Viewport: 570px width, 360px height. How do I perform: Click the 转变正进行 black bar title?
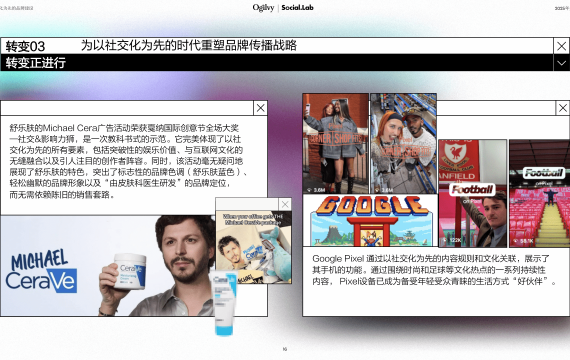pyautogui.click(x=36, y=63)
